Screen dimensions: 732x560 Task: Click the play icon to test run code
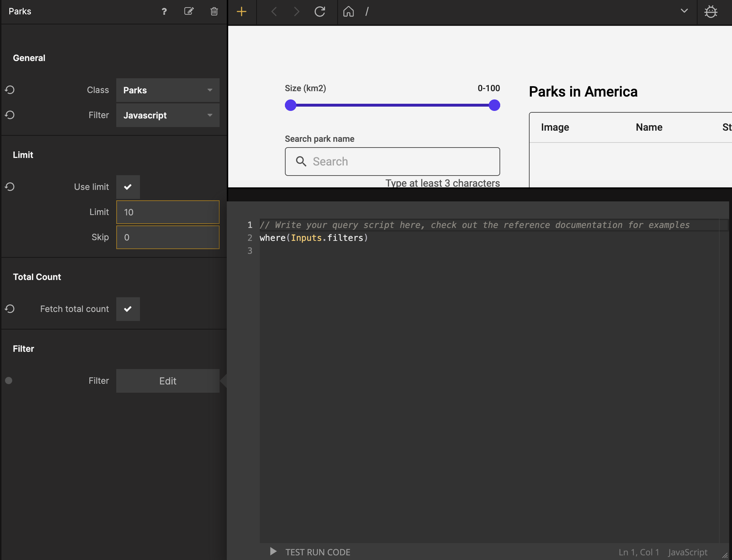(x=273, y=551)
